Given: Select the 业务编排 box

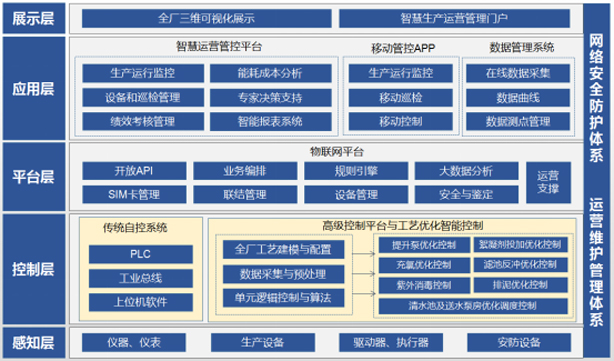Looking at the screenshot, I should pos(245,171).
